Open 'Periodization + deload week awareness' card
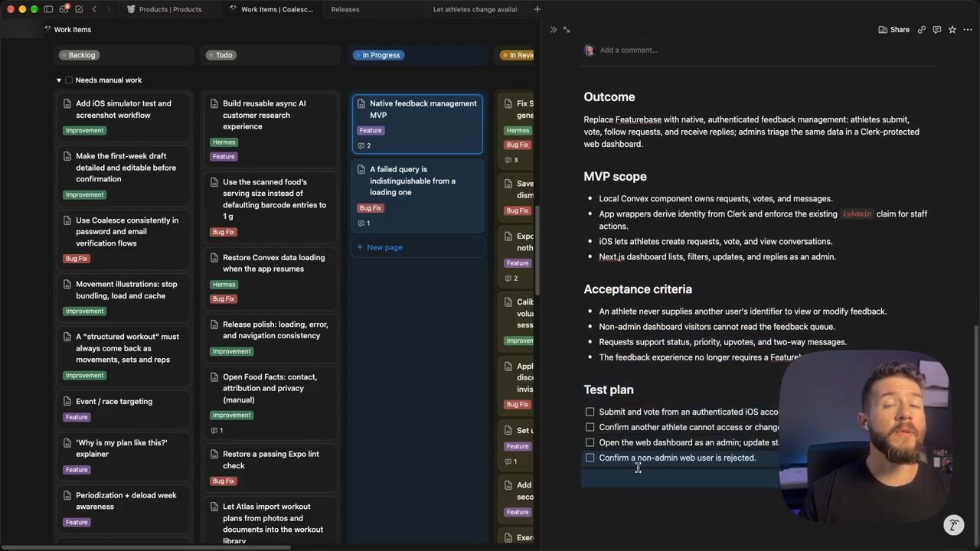 pyautogui.click(x=123, y=508)
